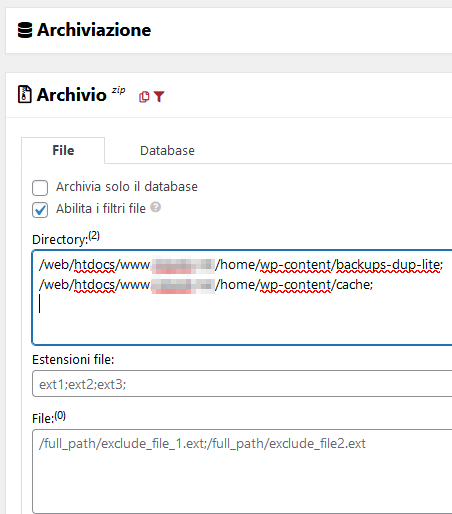Click the zip archive file icon
Image resolution: width=452 pixels, height=514 pixels.
(x=25, y=94)
